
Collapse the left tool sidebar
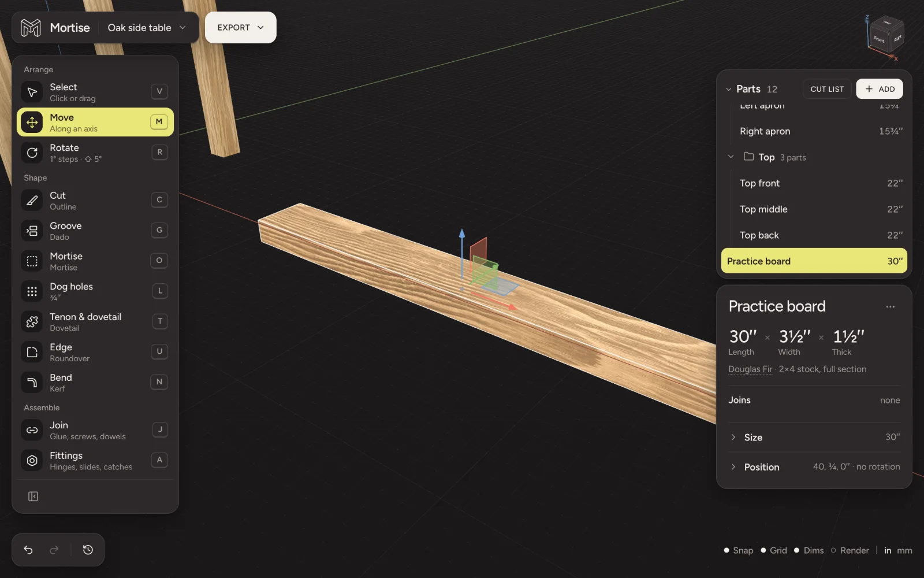[33, 497]
